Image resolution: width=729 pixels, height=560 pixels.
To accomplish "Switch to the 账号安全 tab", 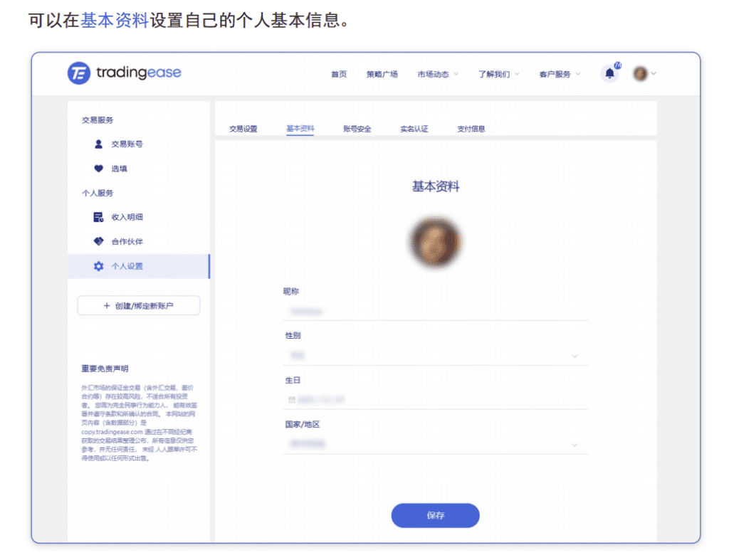I will [x=357, y=129].
